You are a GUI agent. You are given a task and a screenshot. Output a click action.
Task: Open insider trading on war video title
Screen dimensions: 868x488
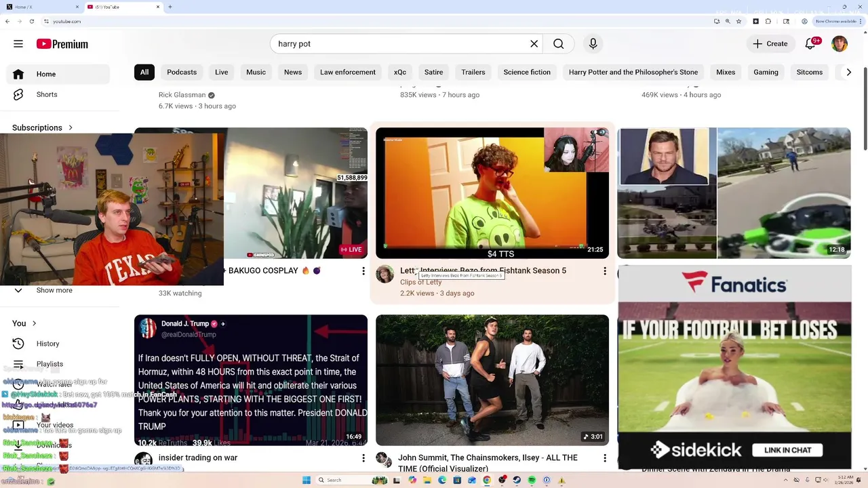pos(198,458)
